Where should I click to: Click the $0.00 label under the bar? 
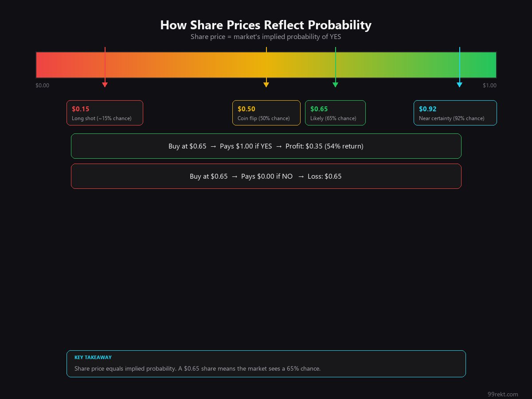tap(43, 86)
